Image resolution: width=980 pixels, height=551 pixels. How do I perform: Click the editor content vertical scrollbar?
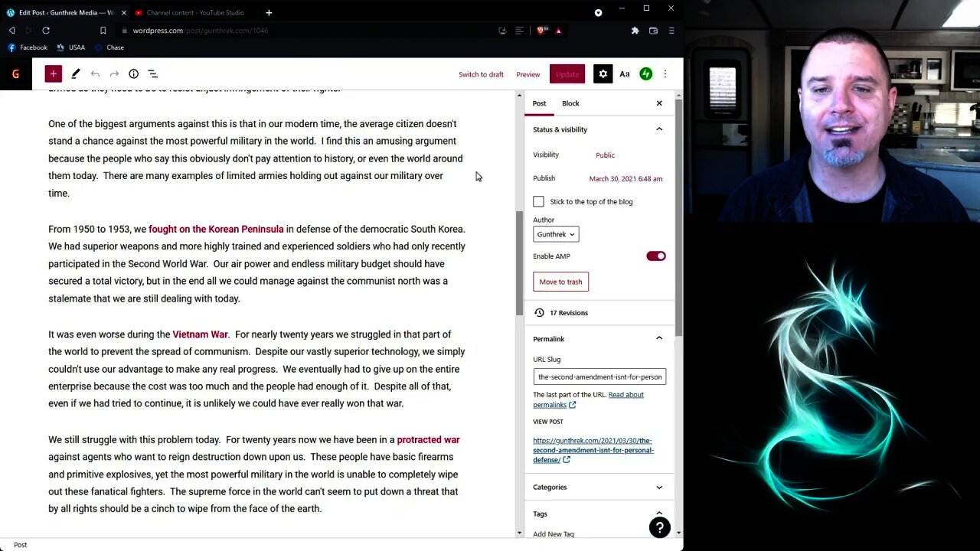(x=519, y=262)
